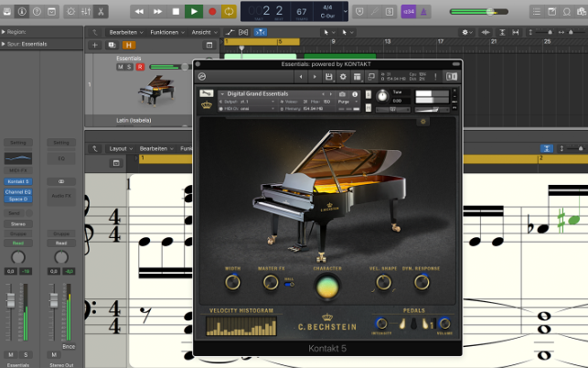Mute the Stereo Out channel strip

[54, 355]
